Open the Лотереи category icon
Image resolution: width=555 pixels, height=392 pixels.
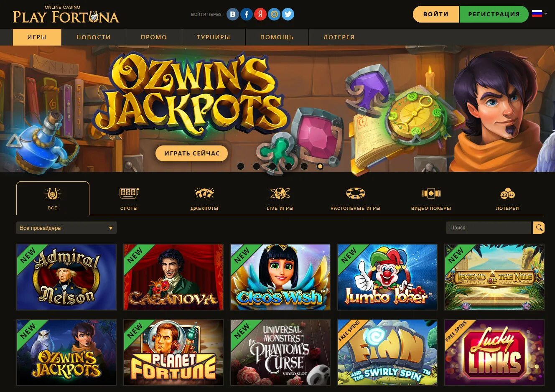507,193
